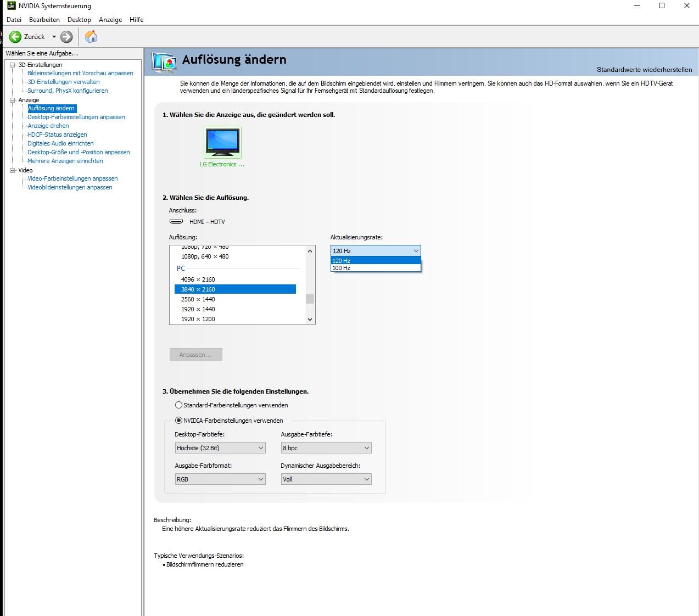Open Surround, PhysX konfigurieren
The width and height of the screenshot is (699, 616).
tap(68, 91)
